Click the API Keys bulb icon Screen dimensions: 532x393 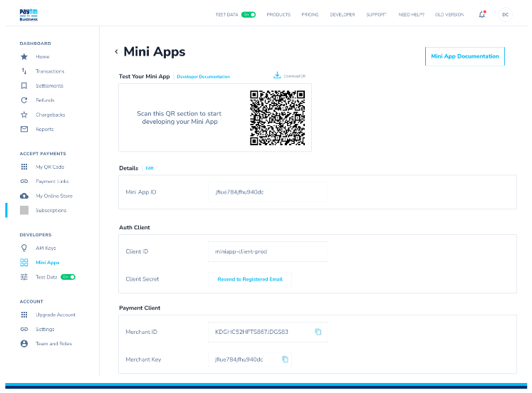coord(24,248)
